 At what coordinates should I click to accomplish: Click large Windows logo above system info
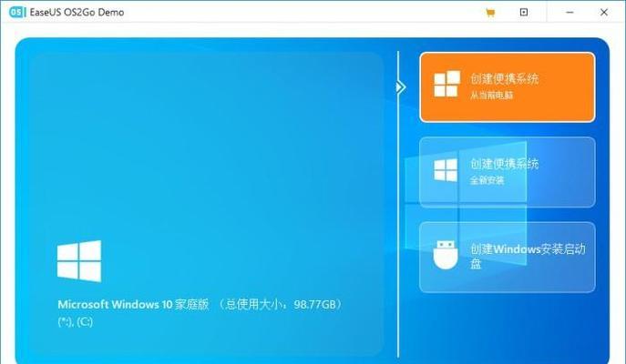[x=79, y=261]
